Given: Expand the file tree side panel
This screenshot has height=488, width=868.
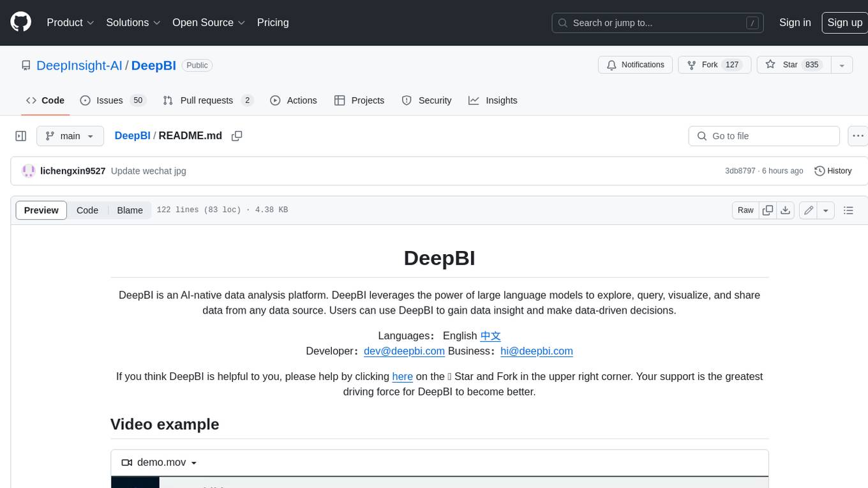Looking at the screenshot, I should click(x=21, y=136).
